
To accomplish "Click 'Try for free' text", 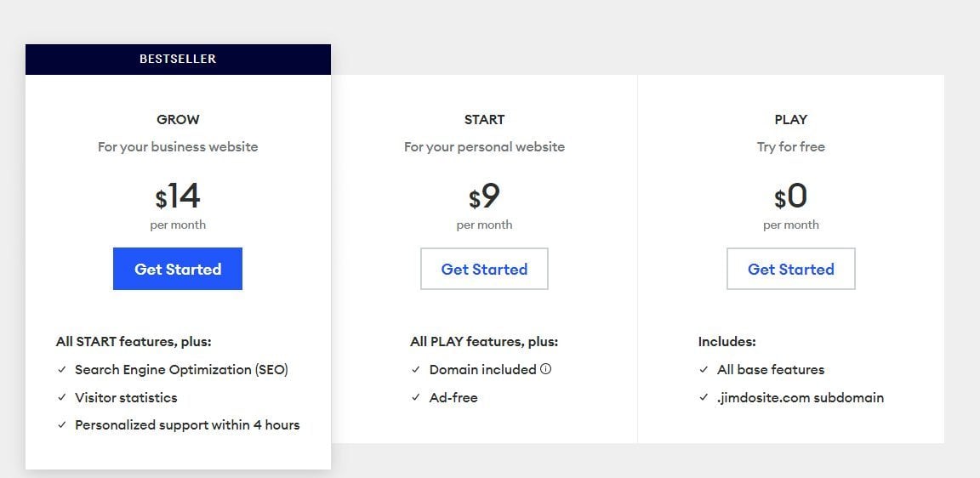I will tap(790, 147).
